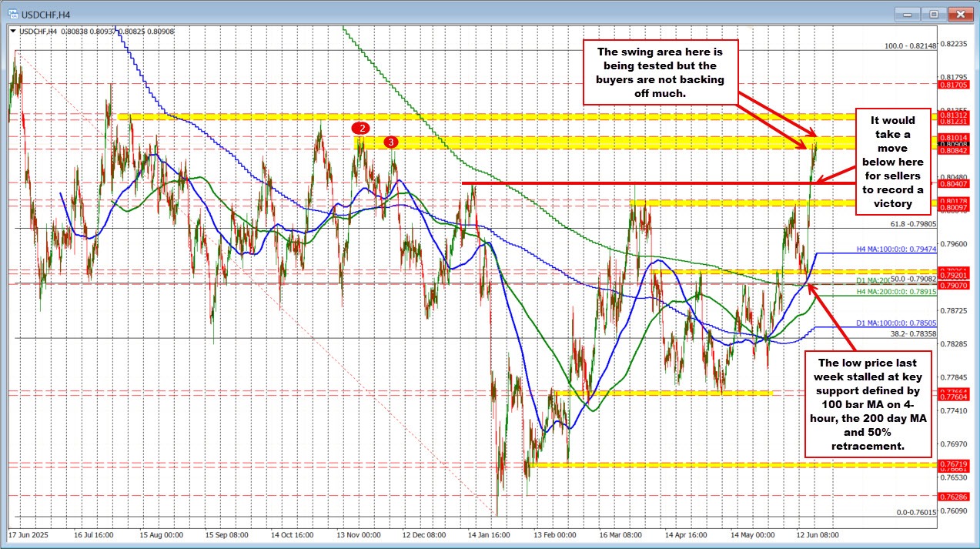This screenshot has width=980, height=549.
Task: Select the 0.76286 red price level label
Action: click(x=952, y=497)
